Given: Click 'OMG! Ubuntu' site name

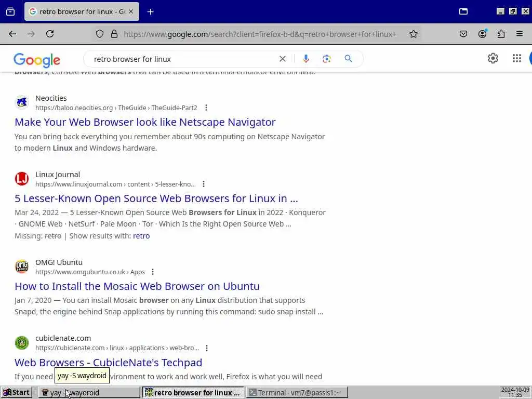Looking at the screenshot, I should click(59, 262).
